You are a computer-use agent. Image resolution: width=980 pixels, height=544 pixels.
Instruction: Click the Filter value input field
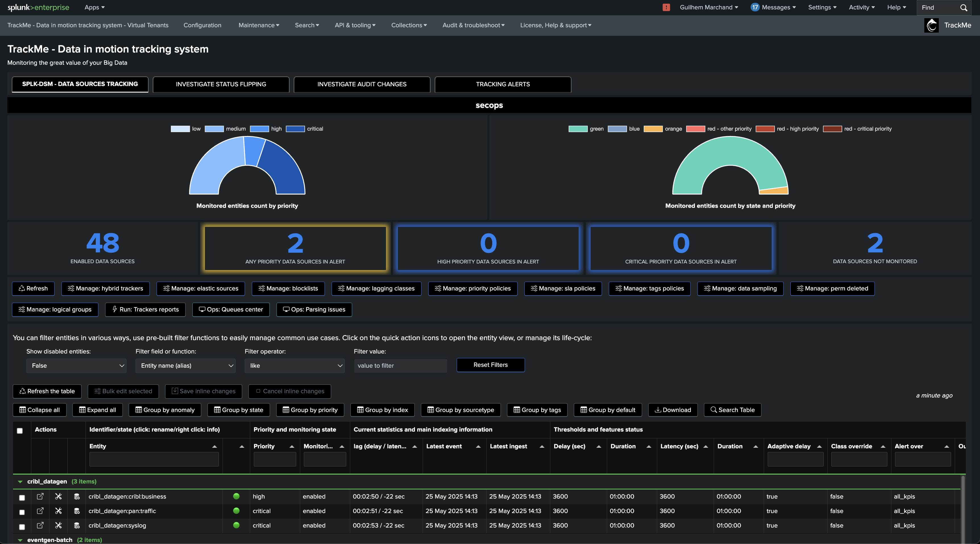(x=400, y=365)
